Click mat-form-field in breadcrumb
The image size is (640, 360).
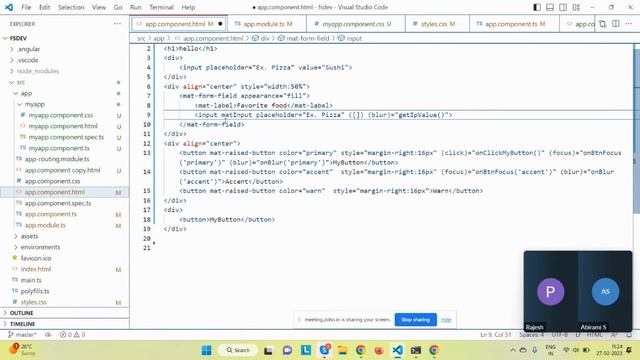pos(307,38)
